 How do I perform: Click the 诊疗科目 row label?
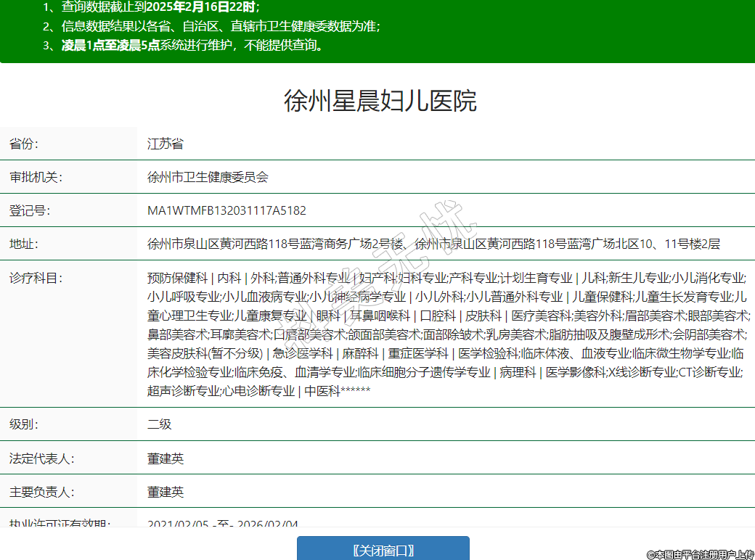36,277
